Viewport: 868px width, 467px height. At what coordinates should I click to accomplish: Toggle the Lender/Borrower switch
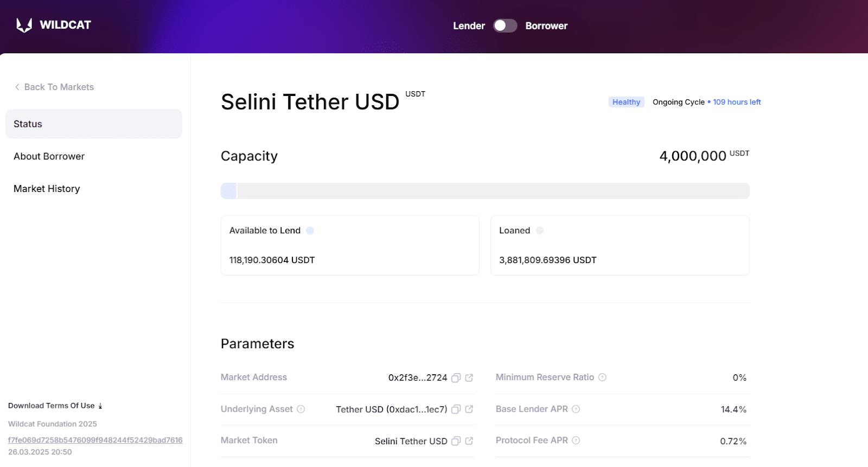(x=505, y=25)
